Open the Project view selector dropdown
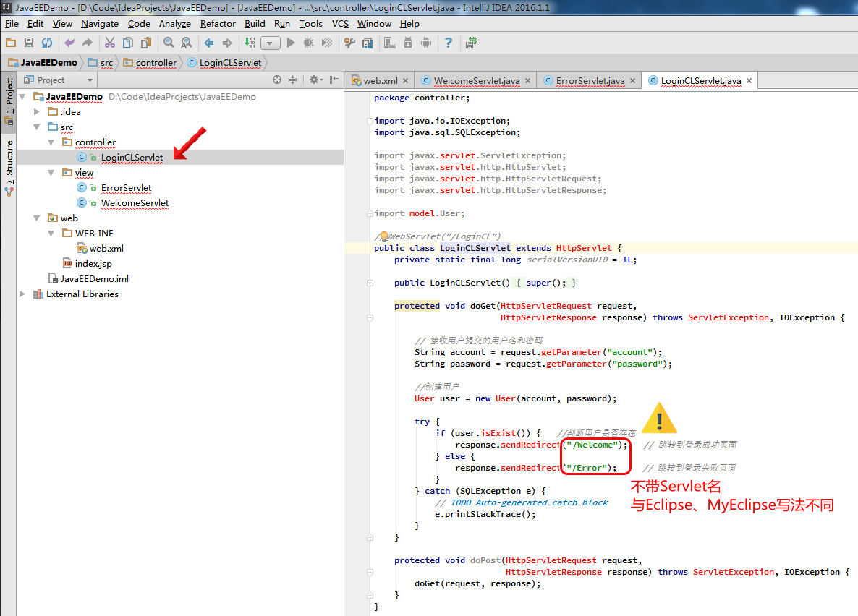Viewport: 858px width, 616px height. pyautogui.click(x=59, y=80)
